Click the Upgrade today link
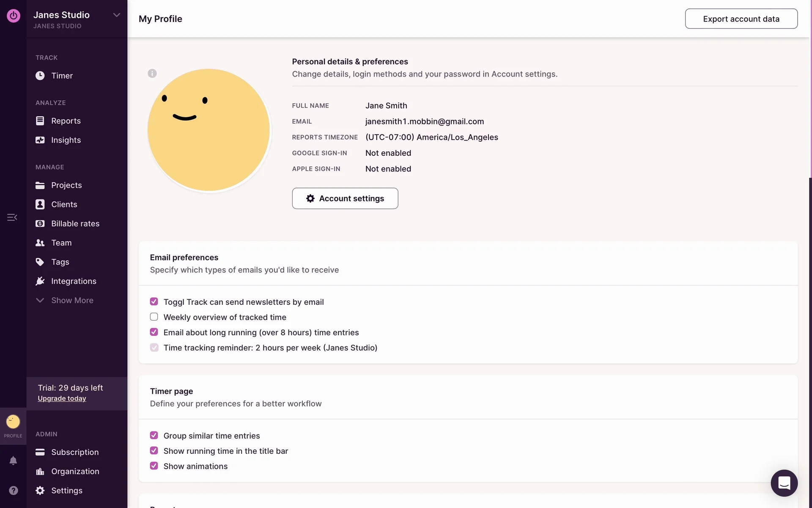 62,398
